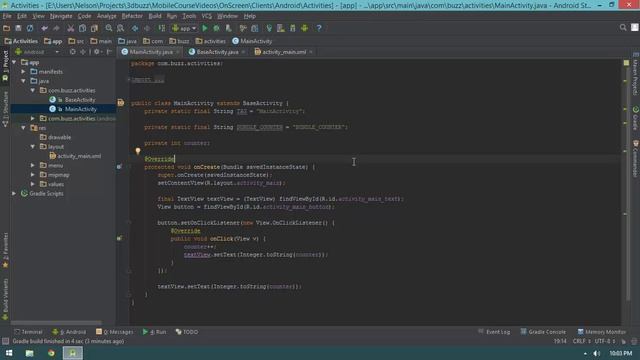
Task: Collapse the layout folder
Action: (x=33, y=147)
